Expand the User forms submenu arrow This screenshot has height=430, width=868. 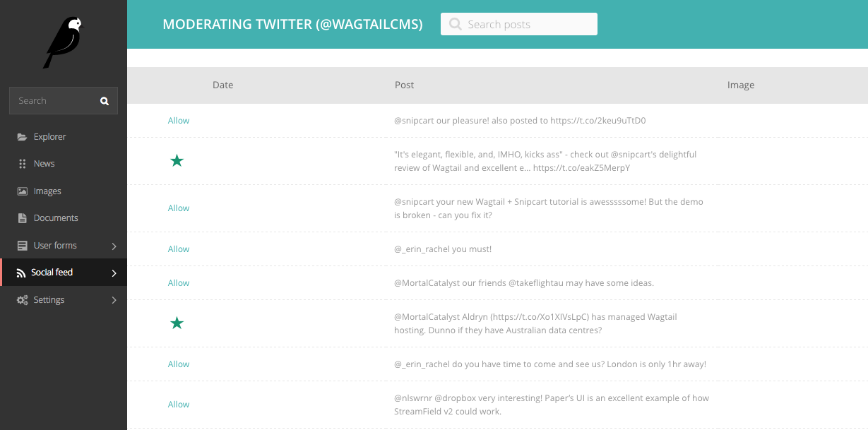pyautogui.click(x=114, y=246)
